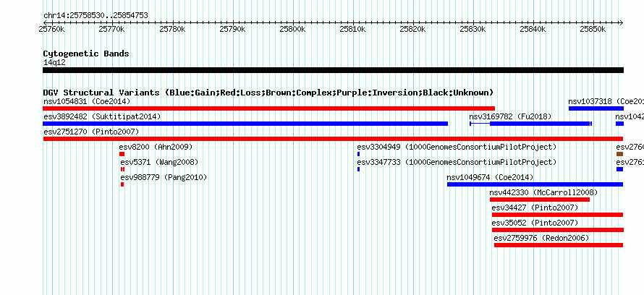
Task: Select the nsv1037318 blue gain bar
Action: tap(596, 108)
